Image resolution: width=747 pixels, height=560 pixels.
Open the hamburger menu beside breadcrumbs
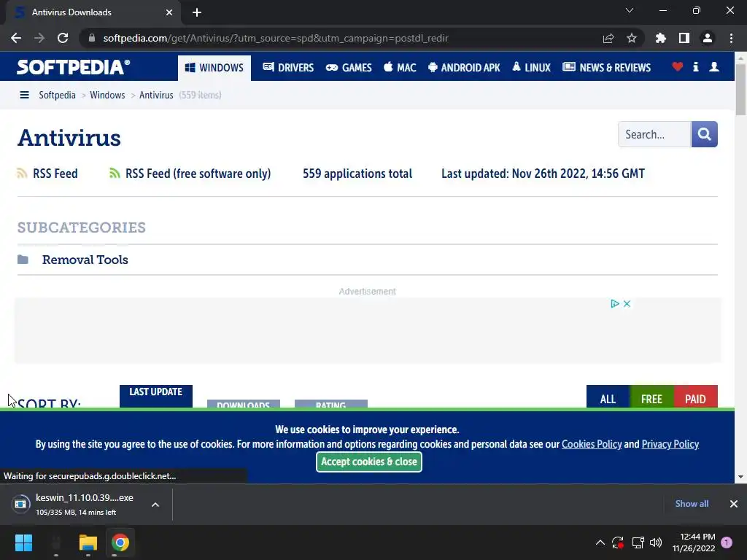tap(24, 96)
